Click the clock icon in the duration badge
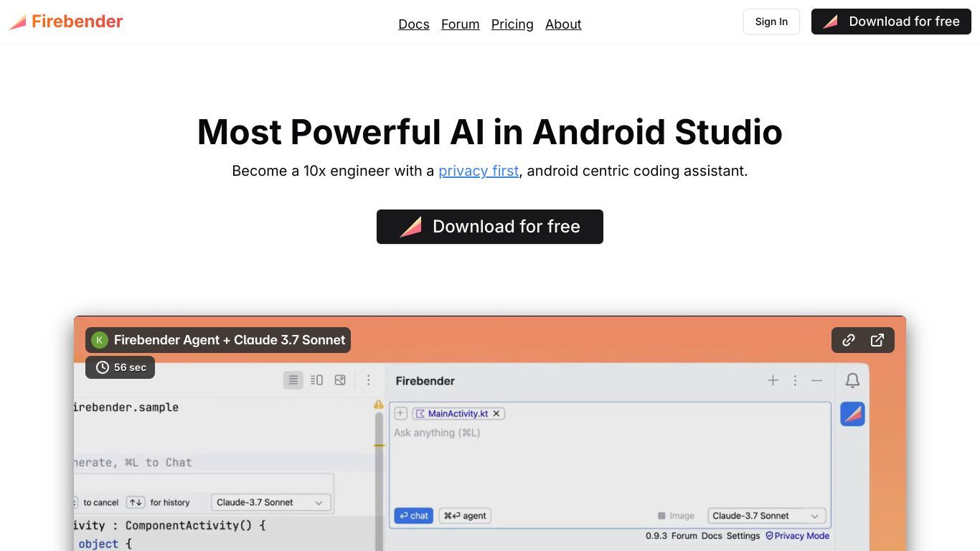The width and height of the screenshot is (980, 551). tap(103, 367)
